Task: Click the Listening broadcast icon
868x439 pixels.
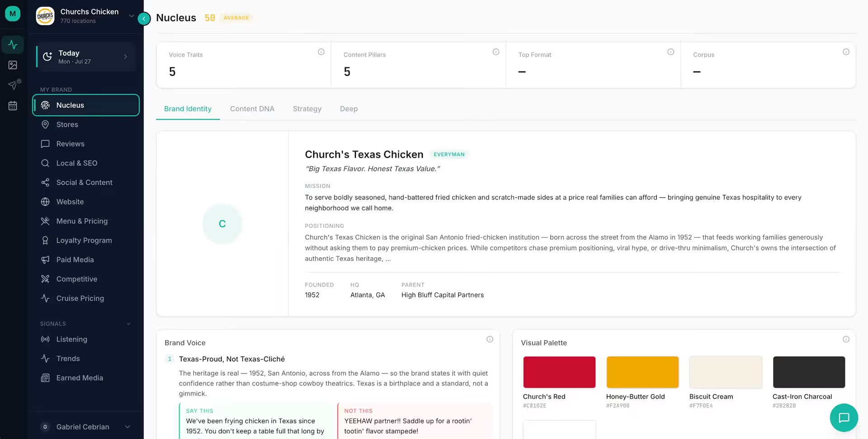Action: pyautogui.click(x=45, y=339)
